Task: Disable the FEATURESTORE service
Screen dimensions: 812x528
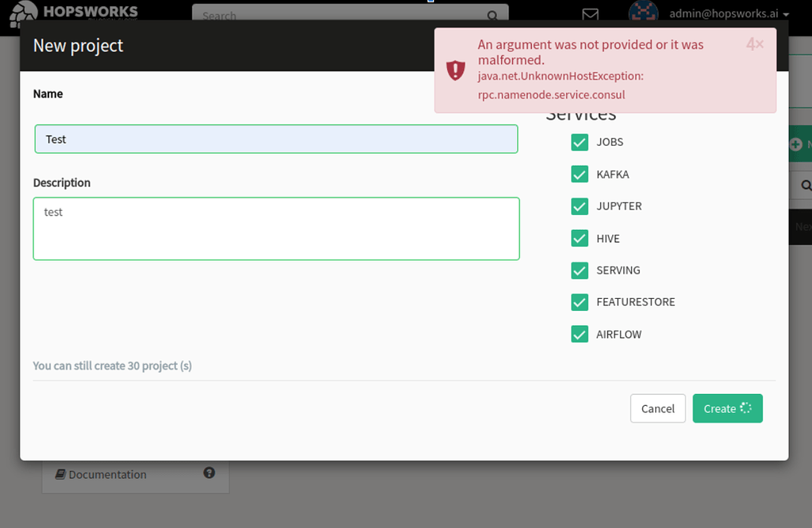Action: [580, 302]
